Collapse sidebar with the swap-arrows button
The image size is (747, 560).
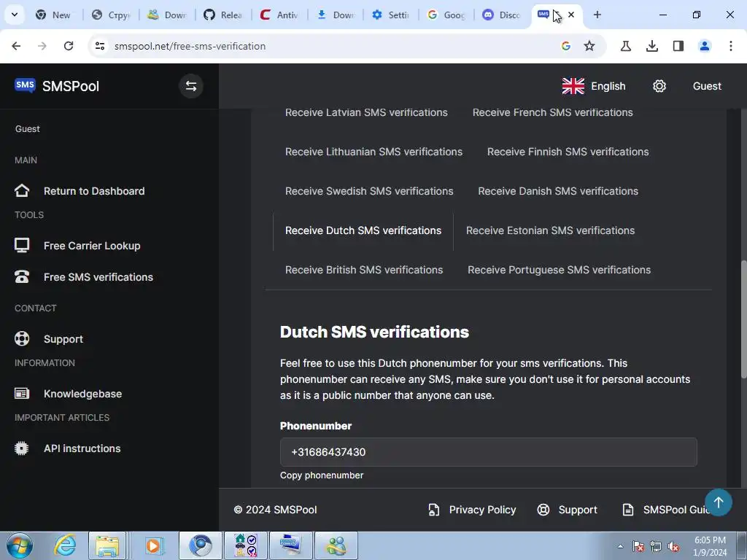point(191,86)
